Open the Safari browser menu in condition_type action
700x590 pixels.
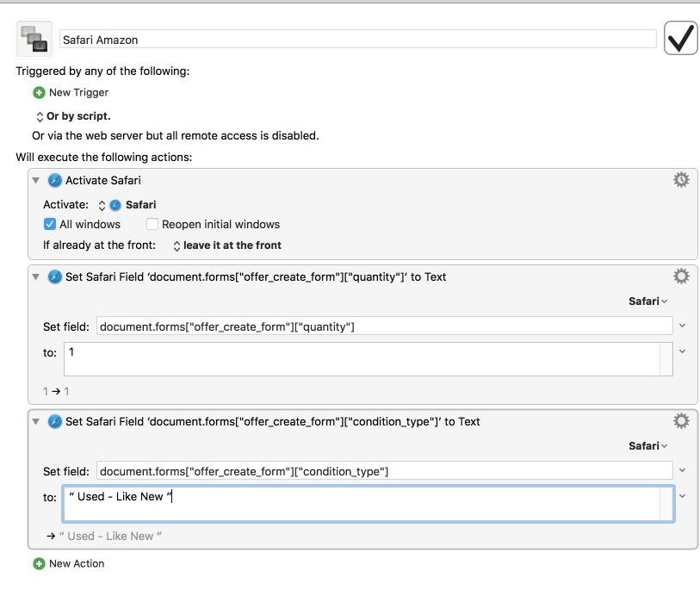coord(647,446)
